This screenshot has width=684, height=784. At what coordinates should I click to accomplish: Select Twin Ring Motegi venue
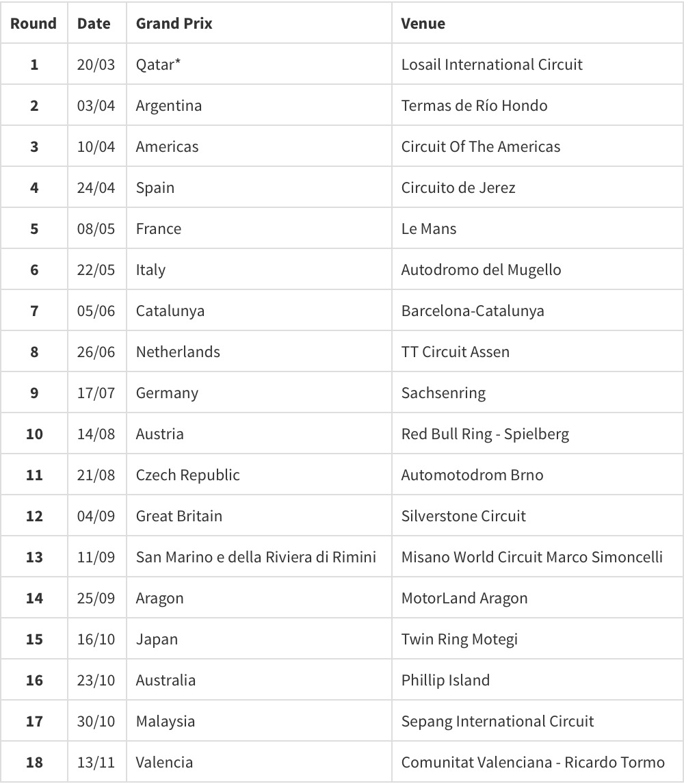[460, 639]
